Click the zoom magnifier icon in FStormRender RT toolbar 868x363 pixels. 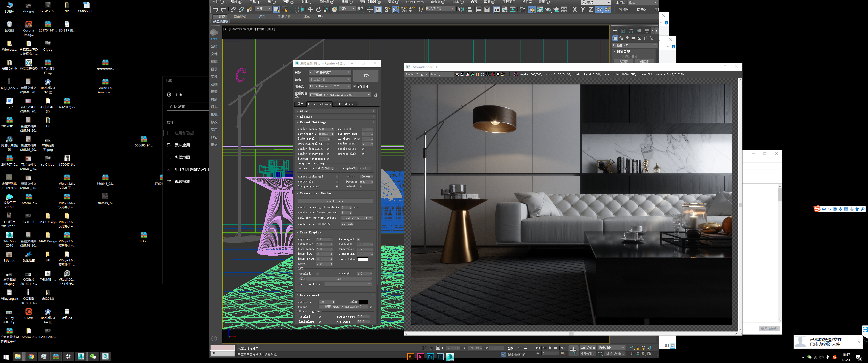[498, 74]
